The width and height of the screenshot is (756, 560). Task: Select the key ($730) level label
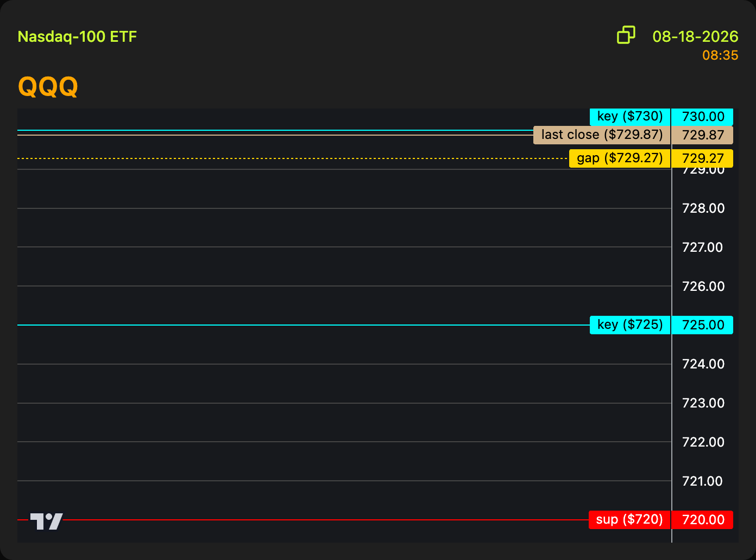630,117
